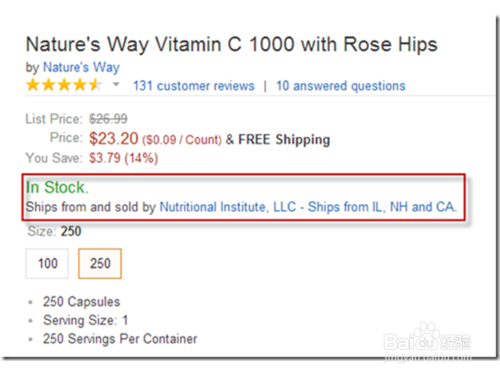Select the 250 size option

[100, 263]
